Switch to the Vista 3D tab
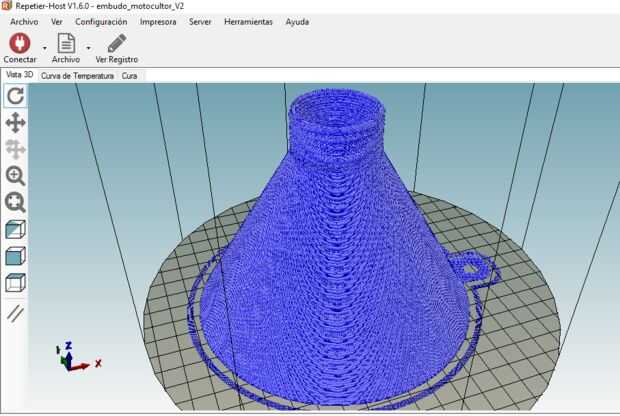The width and height of the screenshot is (620, 416). point(19,75)
